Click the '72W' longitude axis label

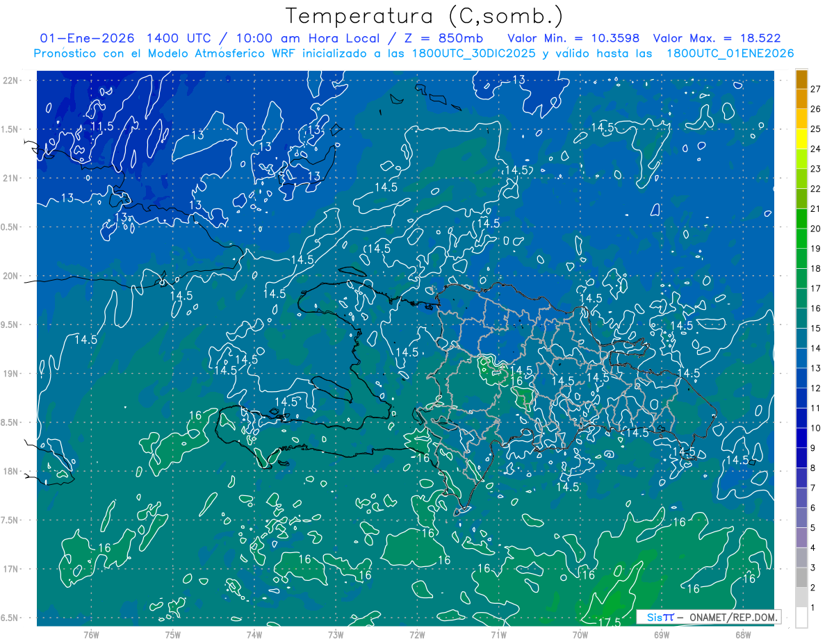click(417, 635)
